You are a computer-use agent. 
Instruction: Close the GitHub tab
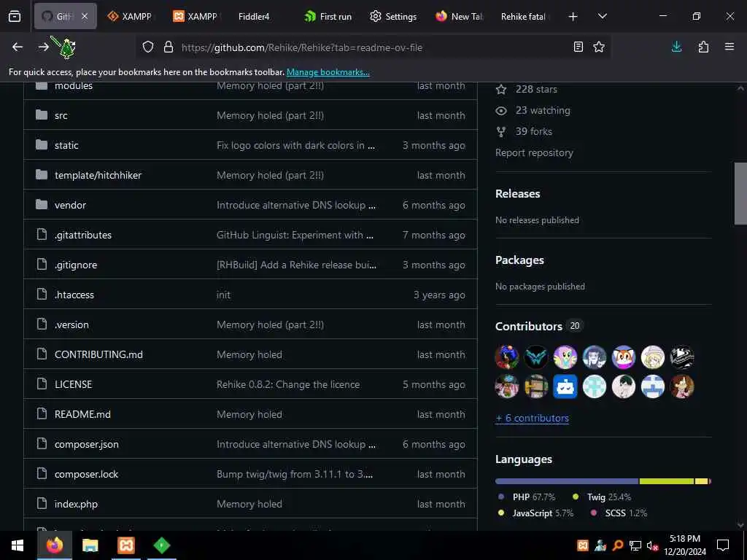click(x=85, y=16)
